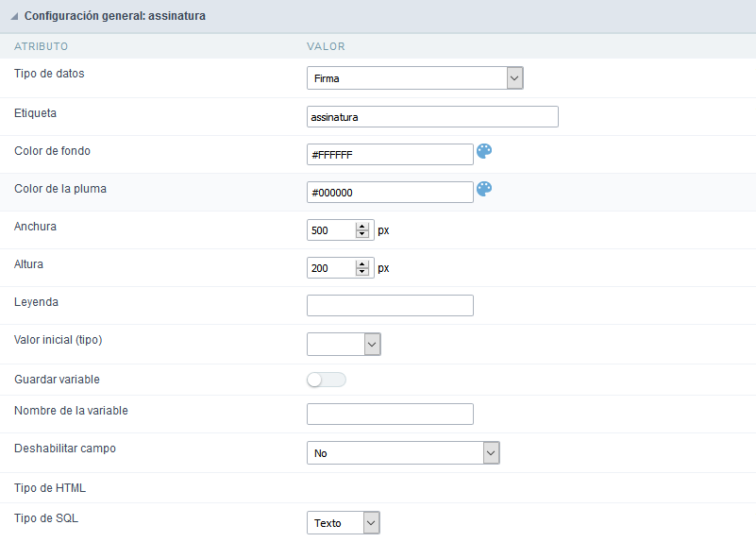Increase the Anchura value with up arrow
Viewport: 756px width, 542px height.
coord(362,227)
